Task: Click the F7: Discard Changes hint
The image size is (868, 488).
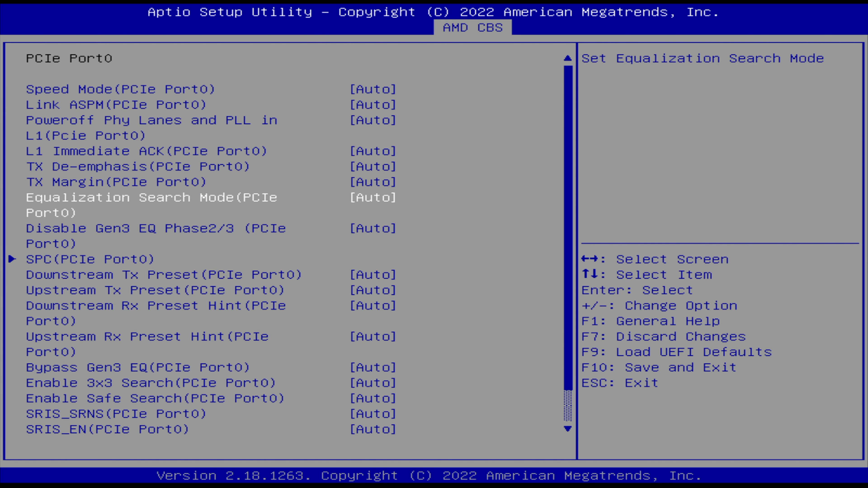Action: coord(664,337)
